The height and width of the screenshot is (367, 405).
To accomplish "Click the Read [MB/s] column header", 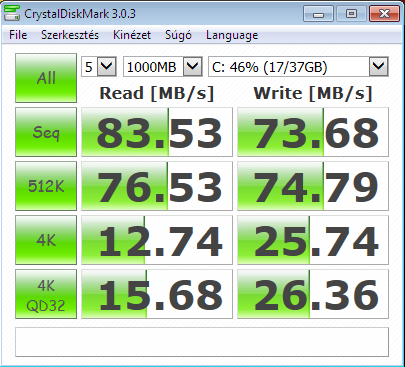I will [x=157, y=93].
